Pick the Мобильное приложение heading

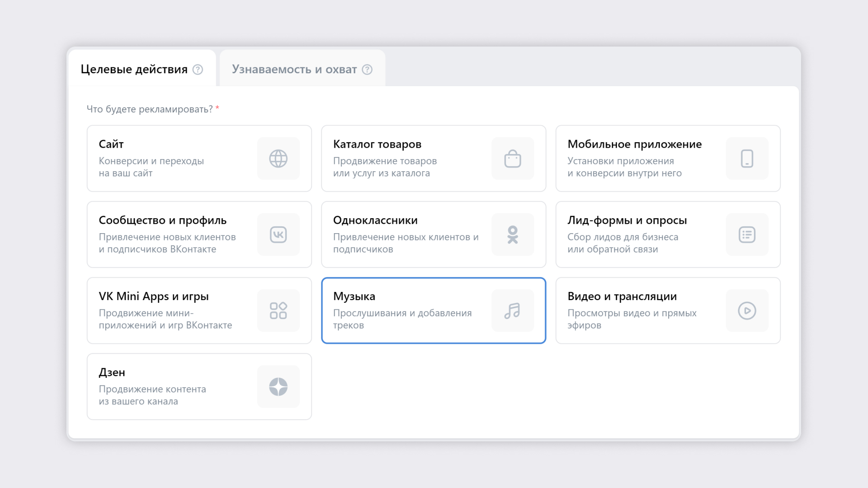click(635, 144)
